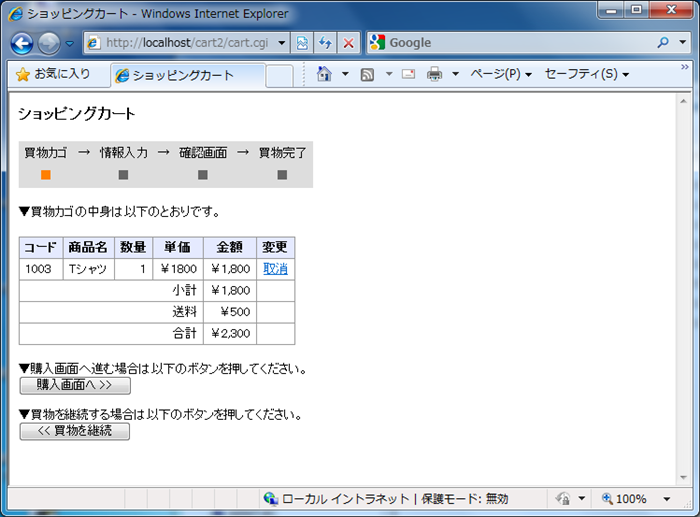The image size is (700, 517).
Task: Click the 情報入力 step label
Action: [x=124, y=153]
